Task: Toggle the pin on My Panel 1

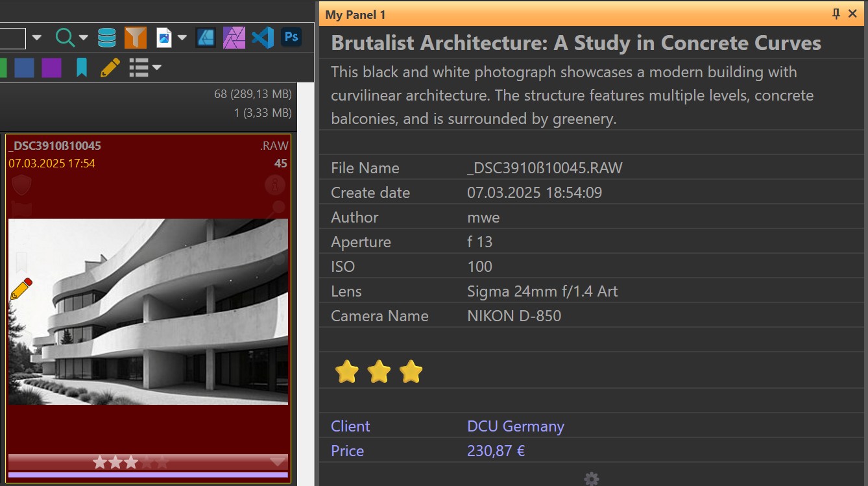Action: pyautogui.click(x=836, y=14)
